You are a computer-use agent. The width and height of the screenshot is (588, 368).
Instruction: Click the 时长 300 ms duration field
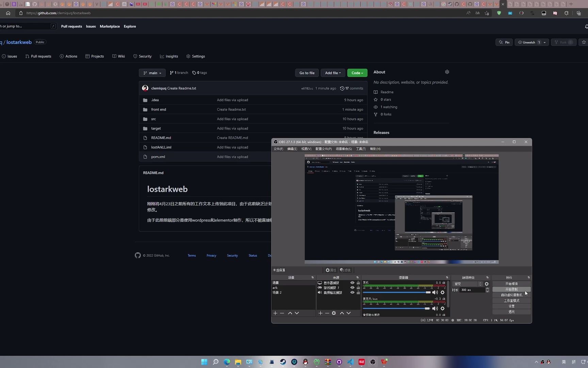coord(472,290)
